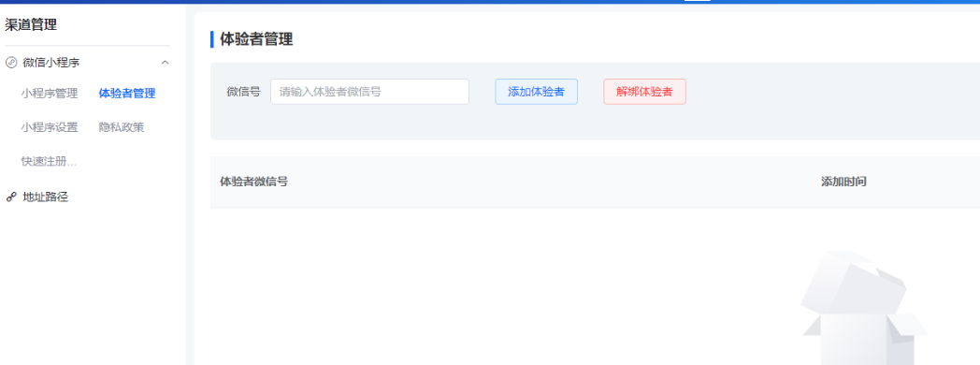Click the 体验者微信号 column header
This screenshot has width=980, height=365.
(253, 182)
